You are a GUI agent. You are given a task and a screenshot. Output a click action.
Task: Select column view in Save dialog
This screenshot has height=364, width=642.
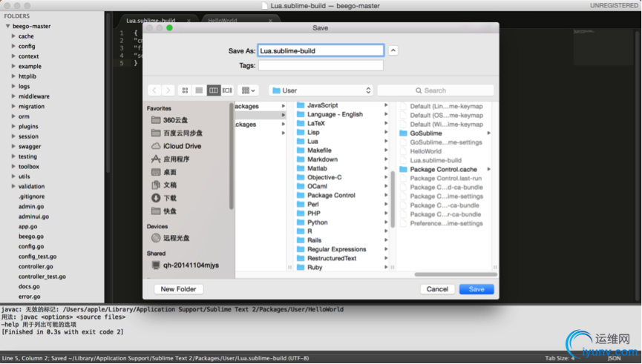coord(213,90)
